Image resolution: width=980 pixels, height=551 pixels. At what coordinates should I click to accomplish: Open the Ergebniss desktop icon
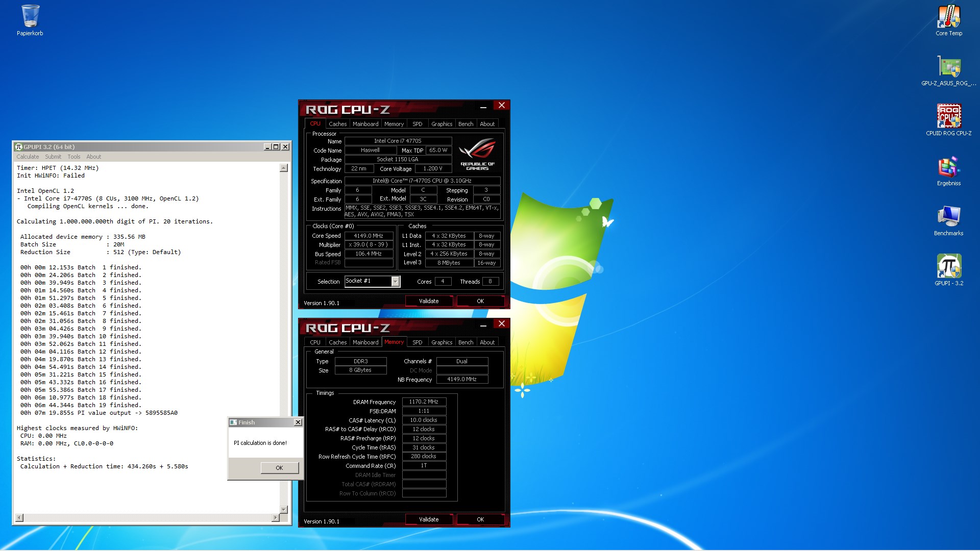coord(949,170)
